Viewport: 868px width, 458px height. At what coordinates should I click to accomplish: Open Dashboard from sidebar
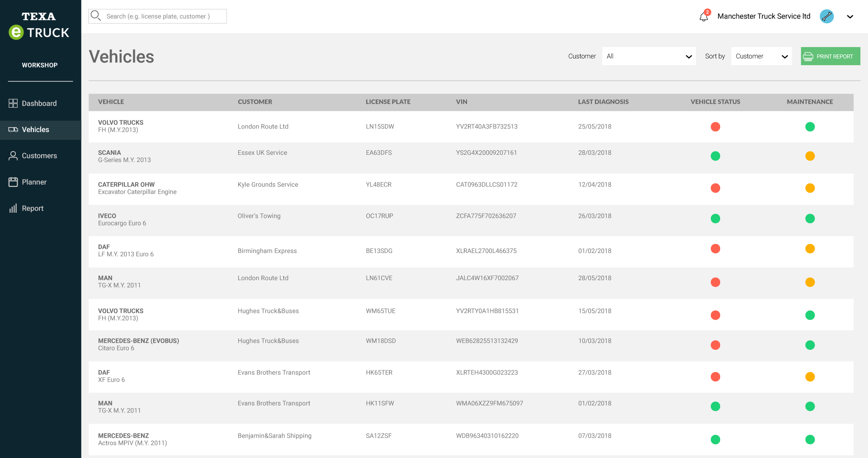pyautogui.click(x=40, y=103)
